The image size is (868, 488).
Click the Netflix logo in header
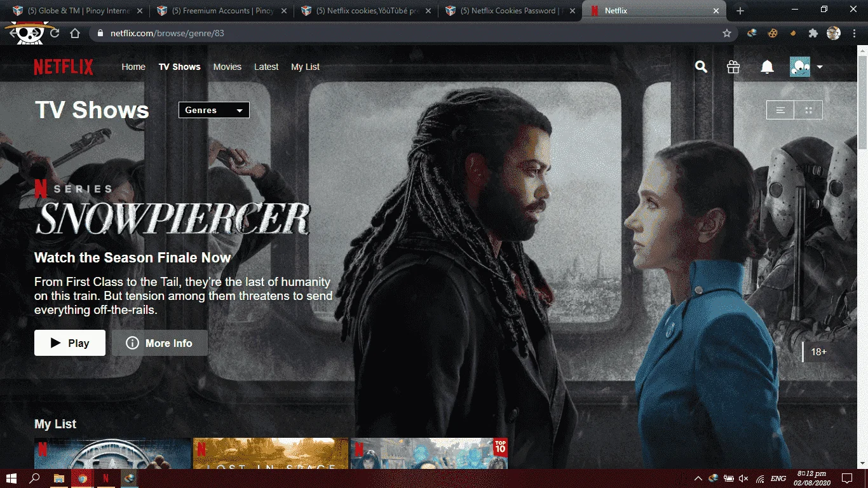64,67
